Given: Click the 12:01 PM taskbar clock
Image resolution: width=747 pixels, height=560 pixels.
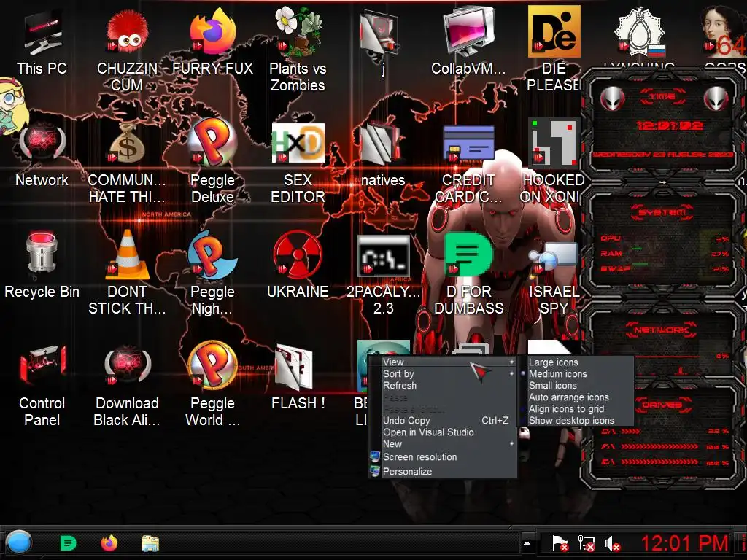Looking at the screenshot, I should (x=684, y=542).
